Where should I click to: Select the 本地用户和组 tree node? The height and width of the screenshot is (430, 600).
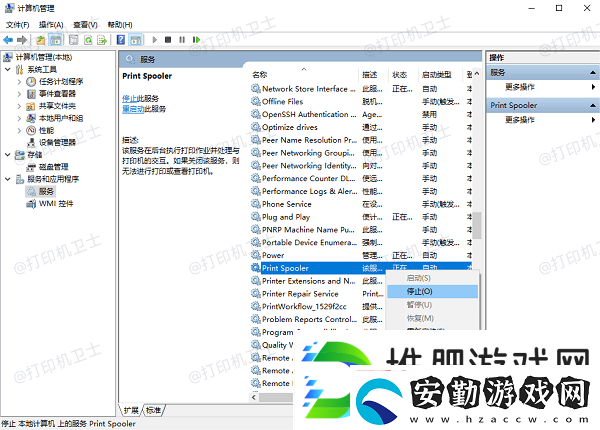(61, 118)
